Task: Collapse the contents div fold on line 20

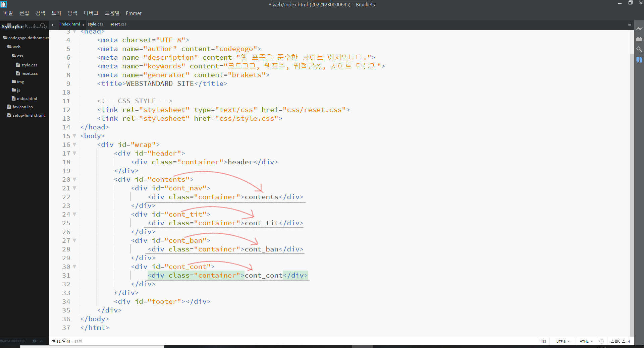Action: coord(74,179)
